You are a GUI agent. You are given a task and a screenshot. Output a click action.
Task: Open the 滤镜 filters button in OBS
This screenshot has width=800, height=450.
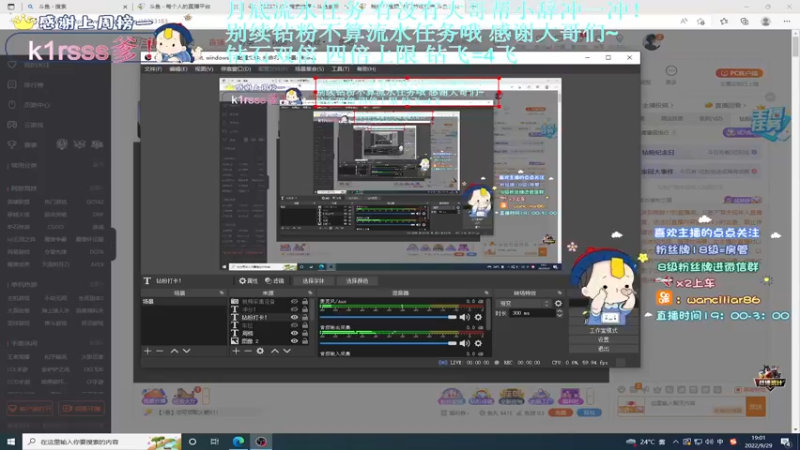click(274, 281)
